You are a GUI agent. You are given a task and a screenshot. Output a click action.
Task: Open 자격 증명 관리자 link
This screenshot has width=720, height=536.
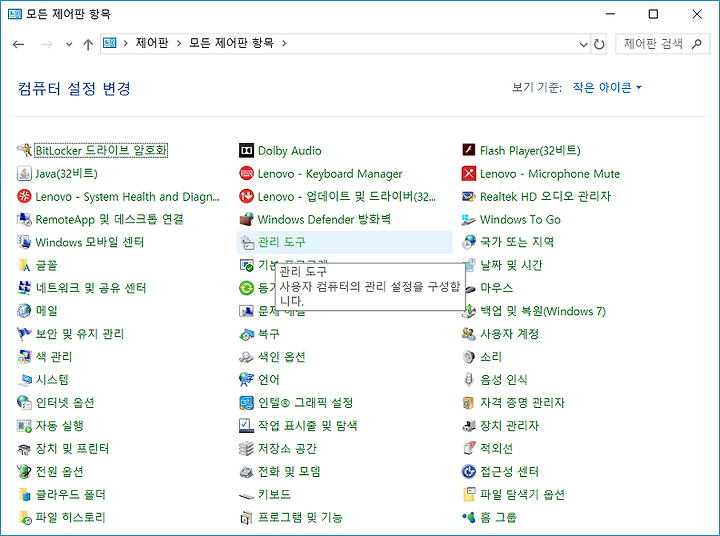click(522, 402)
